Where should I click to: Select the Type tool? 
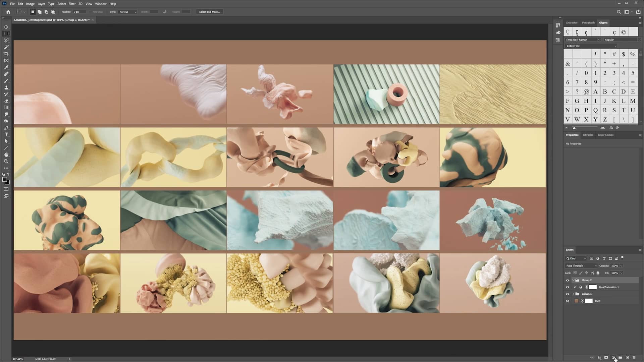(x=6, y=134)
